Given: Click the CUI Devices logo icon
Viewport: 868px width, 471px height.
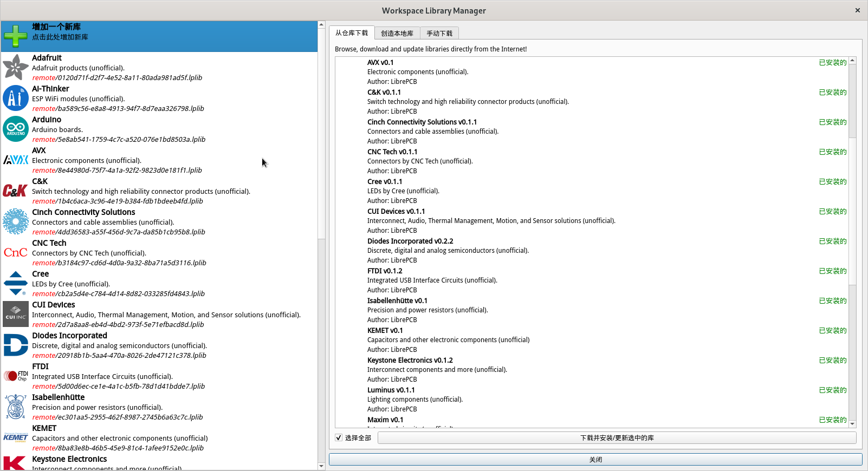Looking at the screenshot, I should click(x=15, y=314).
